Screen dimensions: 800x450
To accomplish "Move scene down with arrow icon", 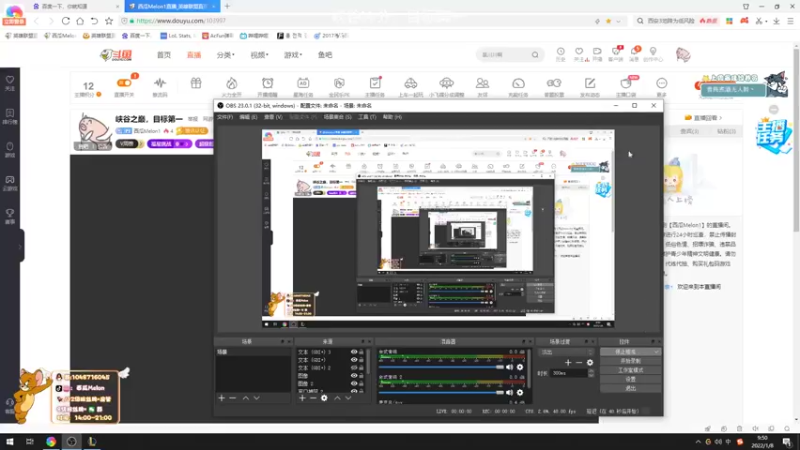I will pos(257,398).
